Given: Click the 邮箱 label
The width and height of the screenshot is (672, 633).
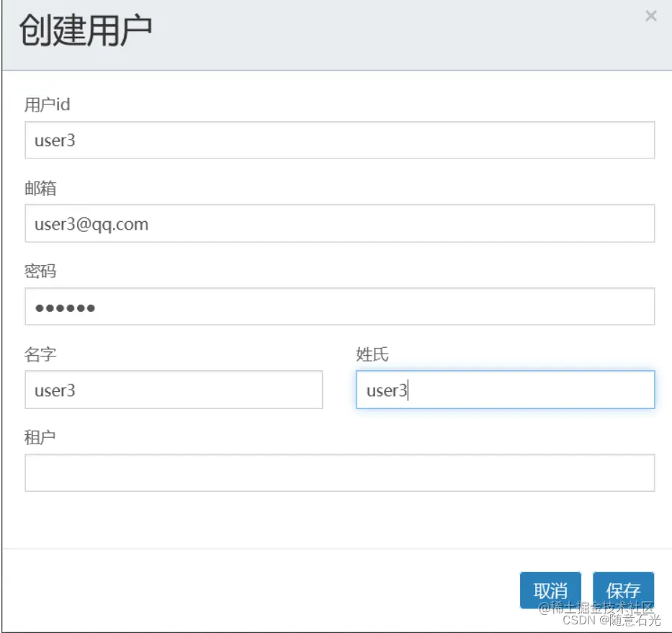Looking at the screenshot, I should tap(40, 188).
